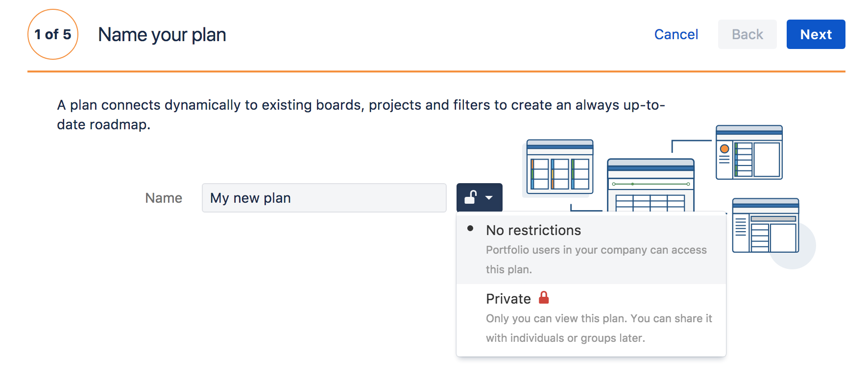This screenshot has width=868, height=381.
Task: Click the Next button
Action: tap(816, 34)
